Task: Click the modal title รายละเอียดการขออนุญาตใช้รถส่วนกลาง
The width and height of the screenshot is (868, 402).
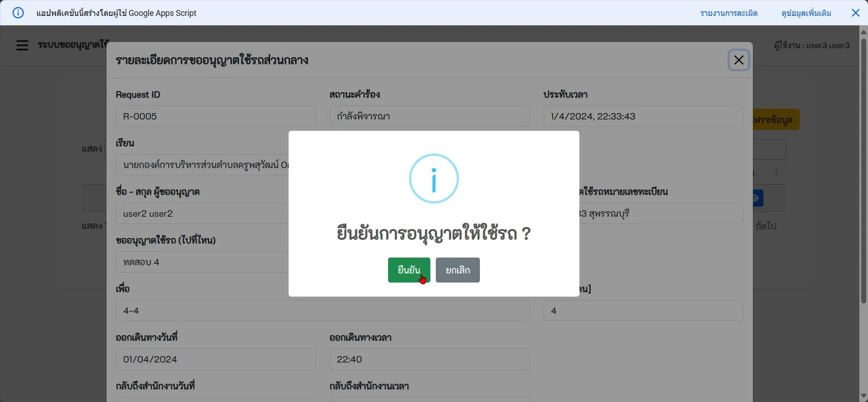Action: click(212, 60)
